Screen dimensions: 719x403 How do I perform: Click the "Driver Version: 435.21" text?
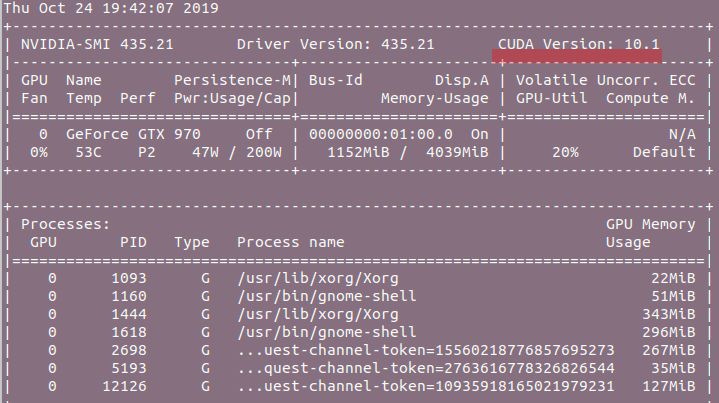coord(336,44)
